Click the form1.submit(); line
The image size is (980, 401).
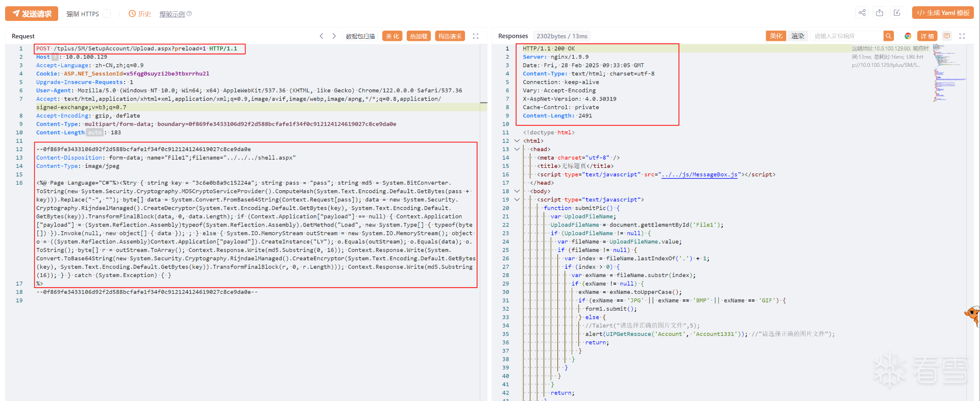coord(611,309)
